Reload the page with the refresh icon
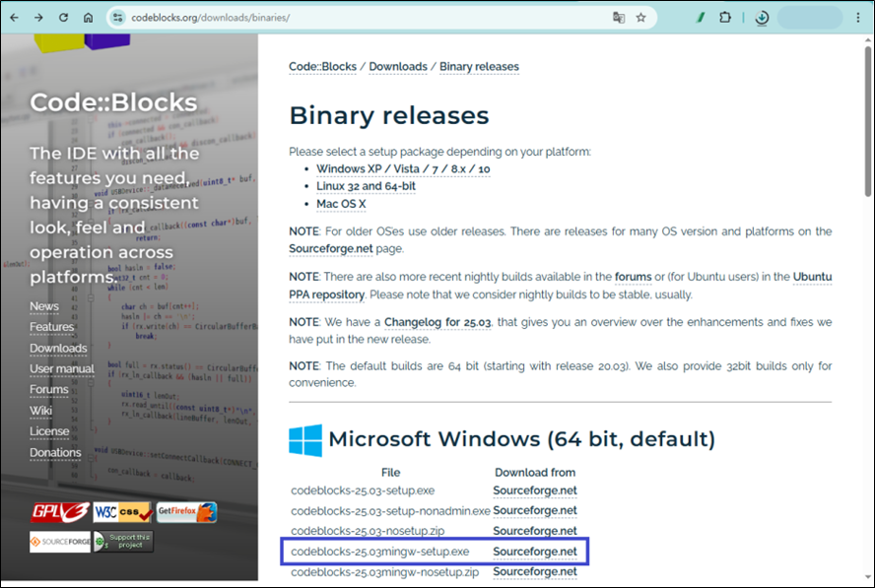Image resolution: width=875 pixels, height=588 pixels. pyautogui.click(x=64, y=18)
